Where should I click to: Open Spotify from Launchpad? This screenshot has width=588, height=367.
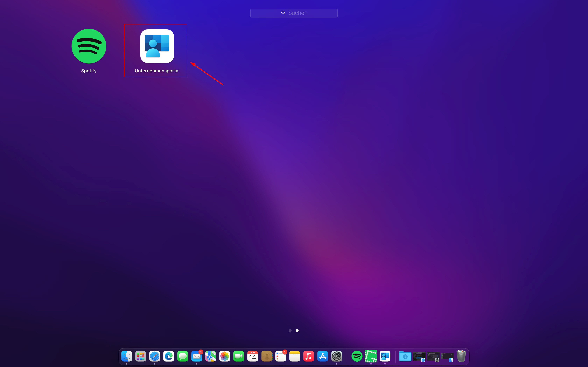pos(89,46)
